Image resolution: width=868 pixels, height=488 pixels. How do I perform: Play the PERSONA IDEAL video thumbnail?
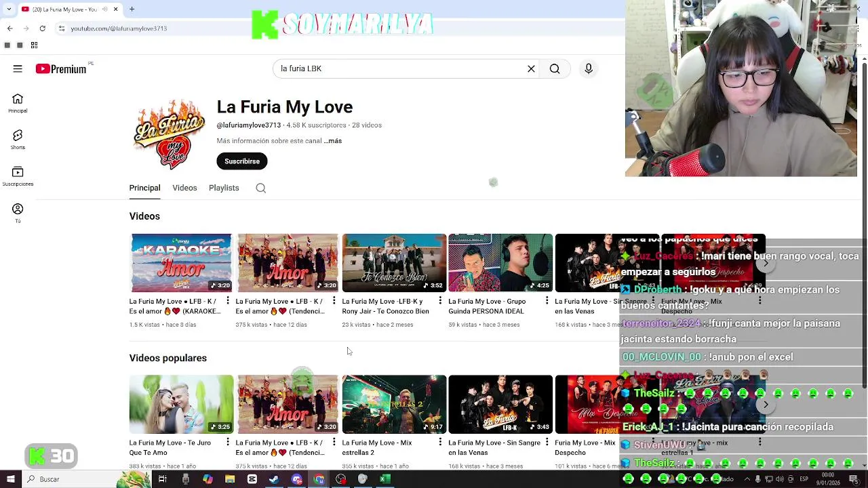[x=500, y=263]
